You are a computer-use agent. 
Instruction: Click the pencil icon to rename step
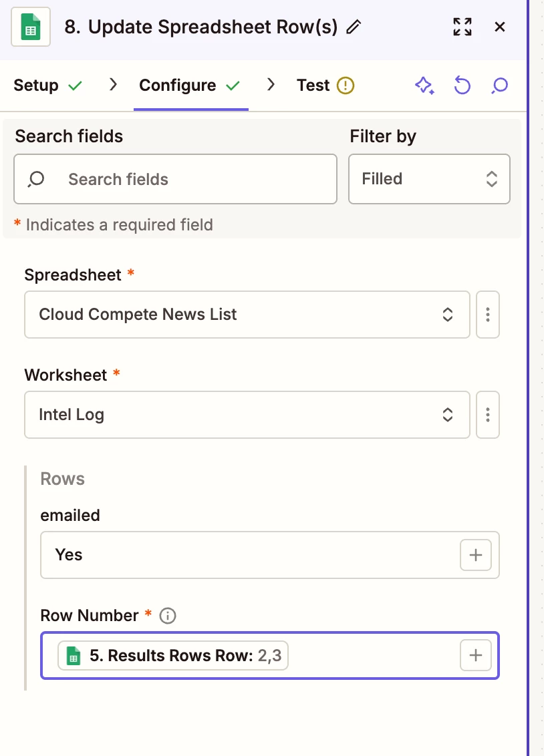(x=354, y=27)
